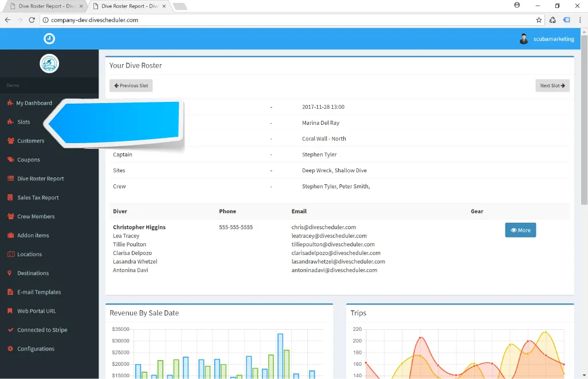Open My Dashboard in sidebar
This screenshot has height=379, width=588.
(x=34, y=103)
